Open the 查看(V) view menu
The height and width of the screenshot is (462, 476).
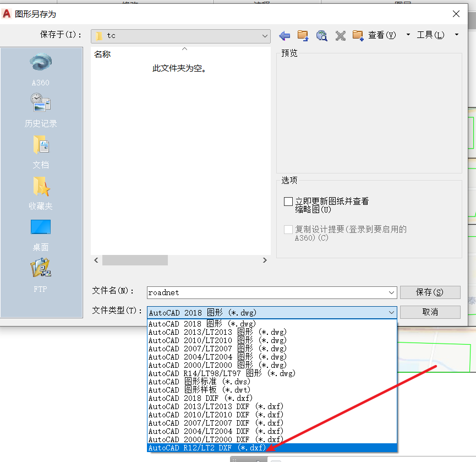(x=382, y=35)
